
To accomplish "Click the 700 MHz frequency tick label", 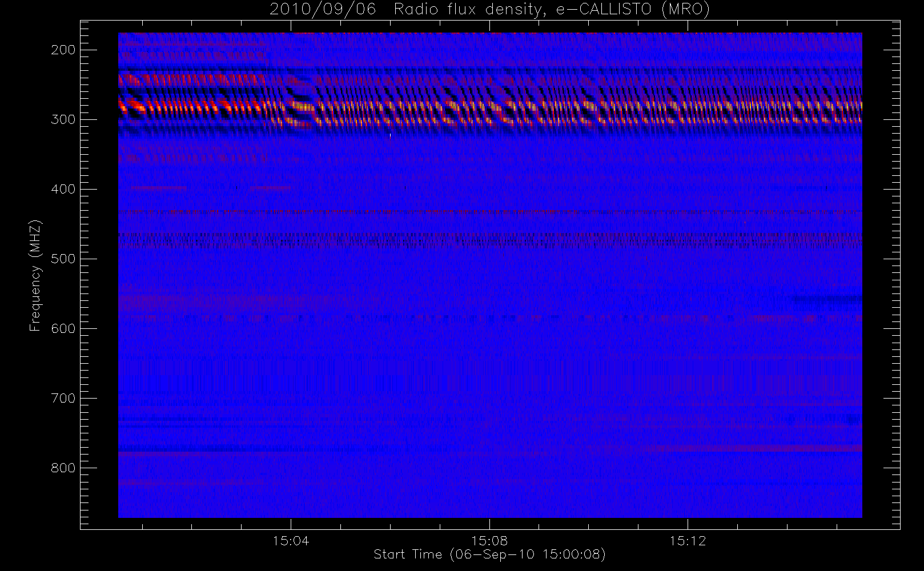I will (63, 398).
